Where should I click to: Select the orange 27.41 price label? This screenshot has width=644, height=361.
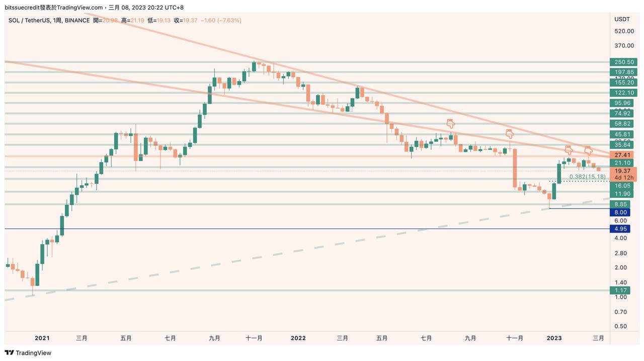pyautogui.click(x=624, y=155)
